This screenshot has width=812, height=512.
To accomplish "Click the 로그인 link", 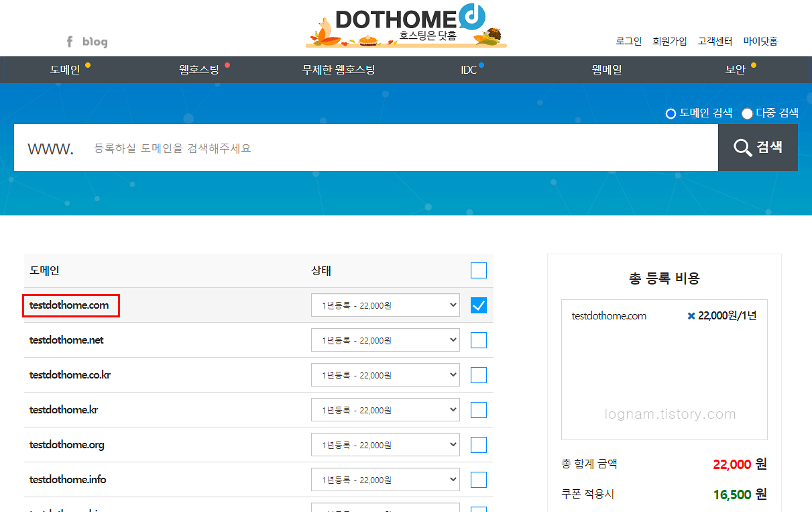I will click(629, 41).
